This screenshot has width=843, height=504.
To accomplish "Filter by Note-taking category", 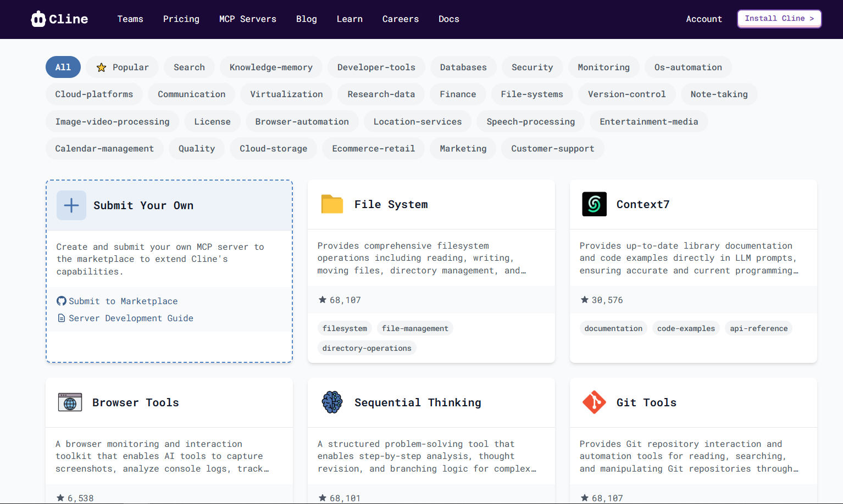I will click(x=719, y=94).
